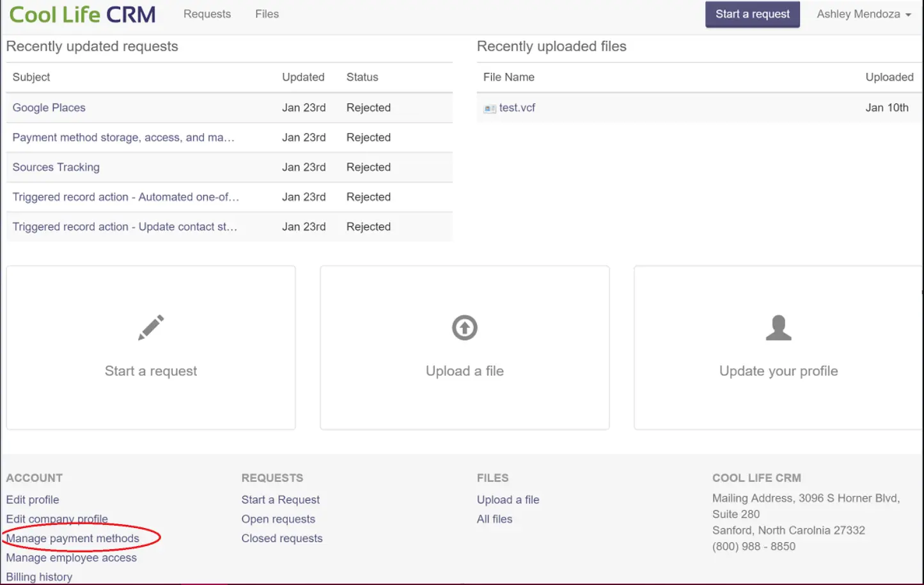Open Edit company profile

pos(57,519)
